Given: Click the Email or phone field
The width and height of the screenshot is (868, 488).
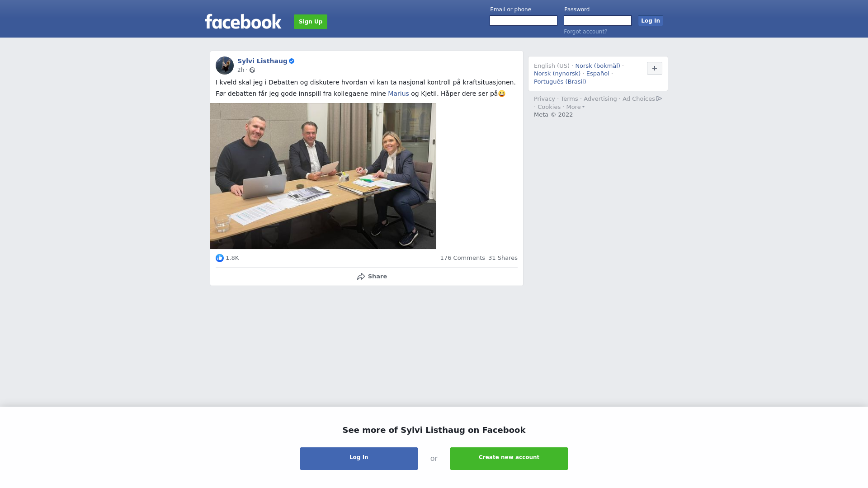Looking at the screenshot, I should (524, 21).
